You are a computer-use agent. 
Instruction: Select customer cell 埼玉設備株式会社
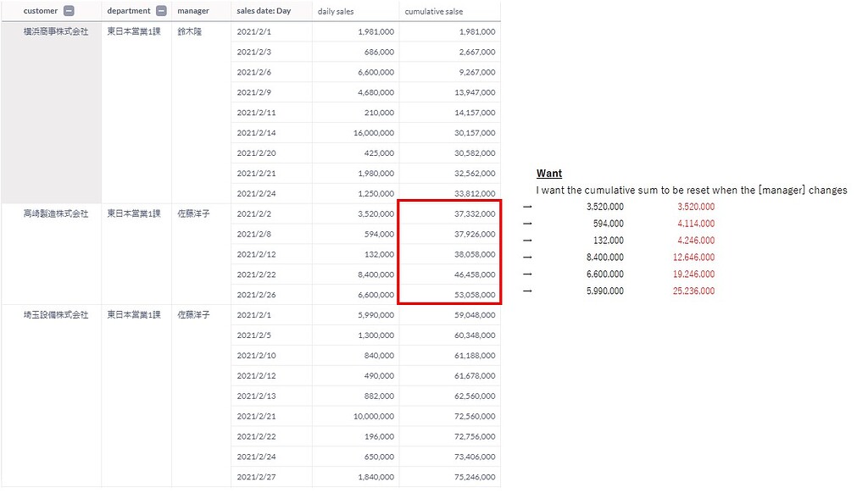click(x=56, y=314)
